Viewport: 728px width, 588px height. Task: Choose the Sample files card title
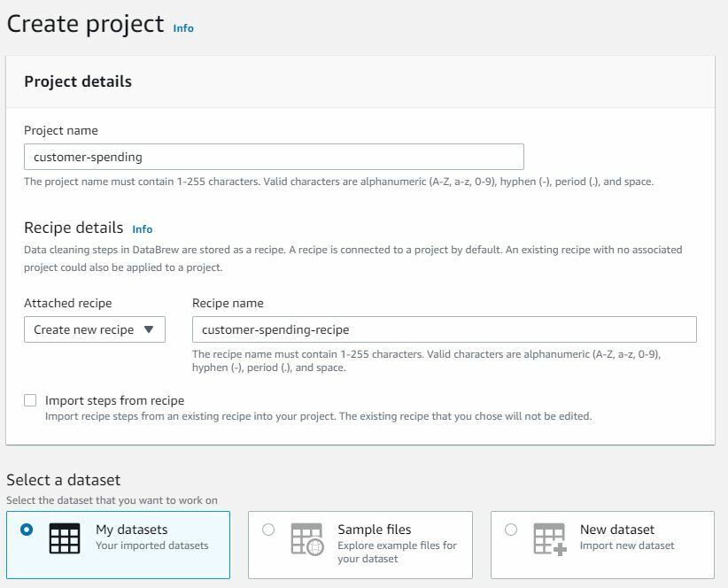[x=375, y=530]
